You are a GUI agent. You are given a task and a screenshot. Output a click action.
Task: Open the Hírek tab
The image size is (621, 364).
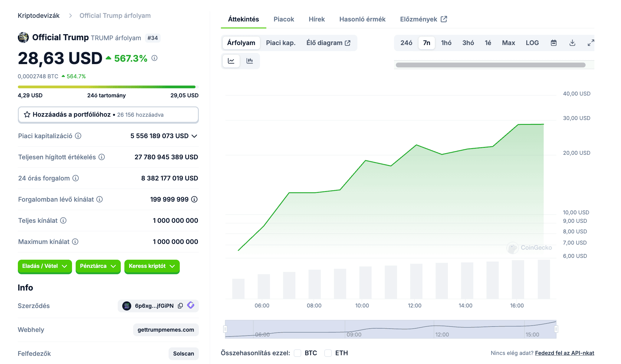(x=317, y=19)
